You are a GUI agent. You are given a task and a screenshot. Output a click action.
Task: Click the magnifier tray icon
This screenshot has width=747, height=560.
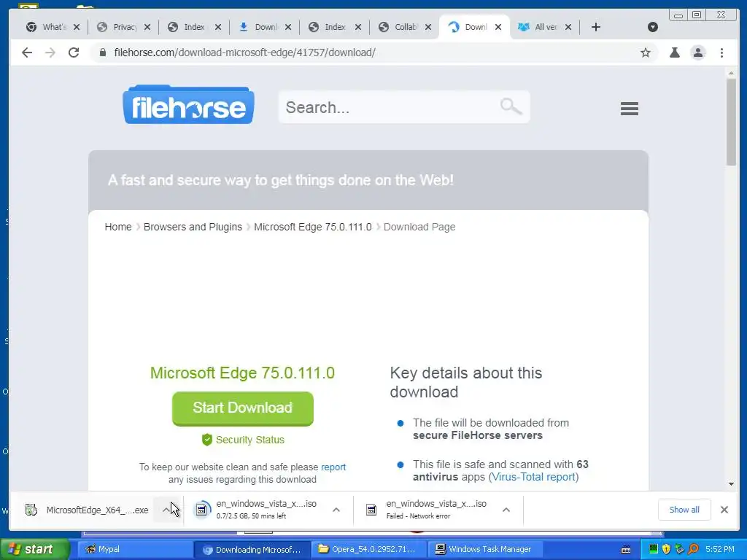pyautogui.click(x=694, y=549)
